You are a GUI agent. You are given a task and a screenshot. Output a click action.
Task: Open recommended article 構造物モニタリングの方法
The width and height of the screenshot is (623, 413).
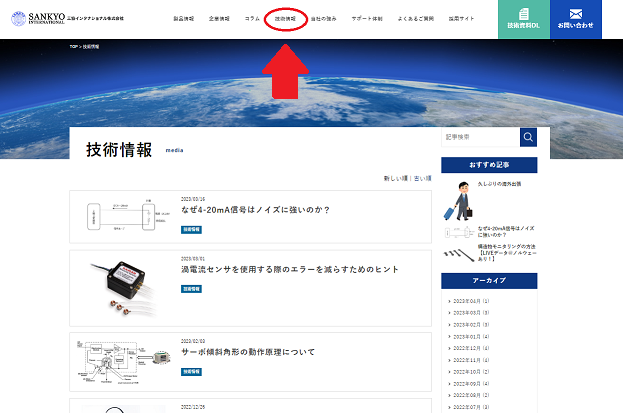coord(507,252)
